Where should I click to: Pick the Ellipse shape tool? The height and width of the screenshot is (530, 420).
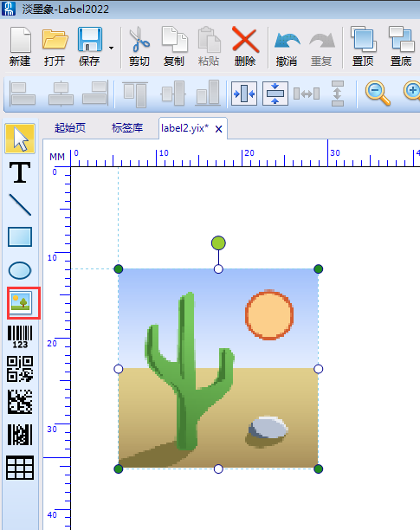[x=20, y=270]
